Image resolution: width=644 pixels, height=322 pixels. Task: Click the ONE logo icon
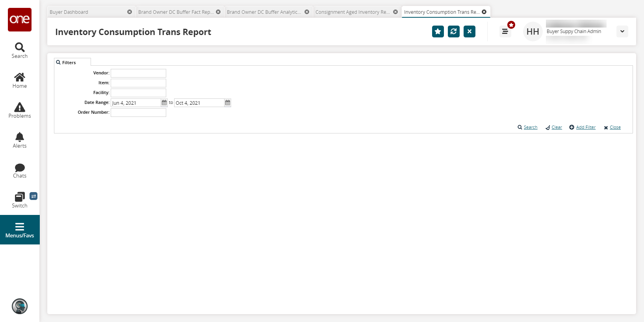tap(20, 19)
